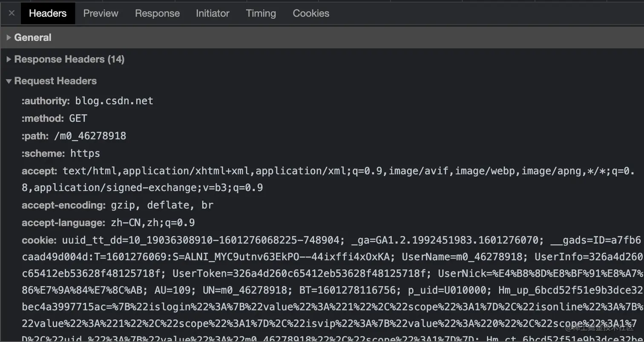Close the request details pane
Image resolution: width=644 pixels, height=342 pixels.
pos(11,13)
